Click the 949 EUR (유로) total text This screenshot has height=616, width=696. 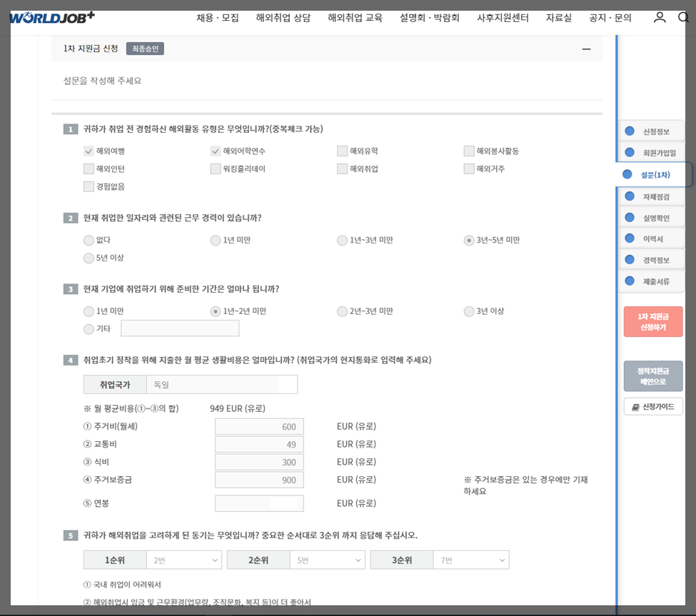click(238, 408)
